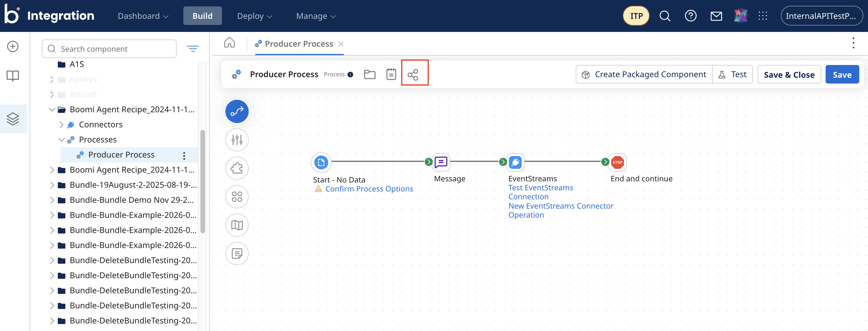
Task: Select the A1S folder
Action: pos(71,64)
